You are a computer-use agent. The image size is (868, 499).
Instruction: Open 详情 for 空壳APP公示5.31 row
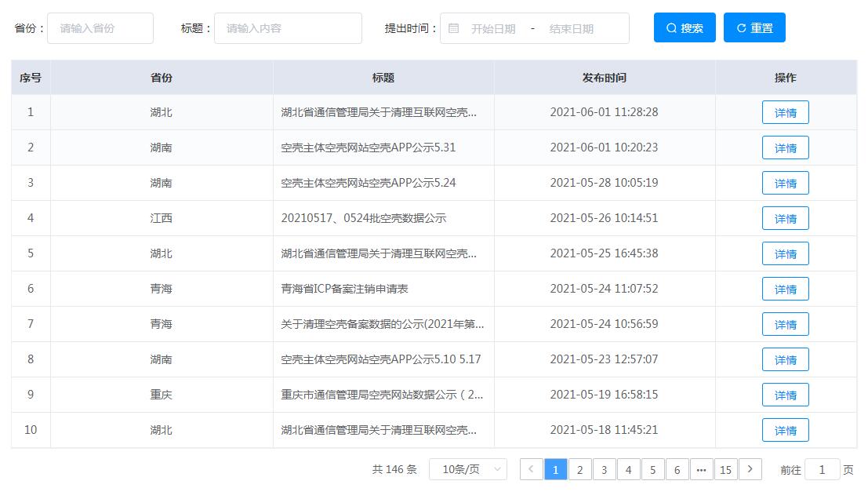786,148
